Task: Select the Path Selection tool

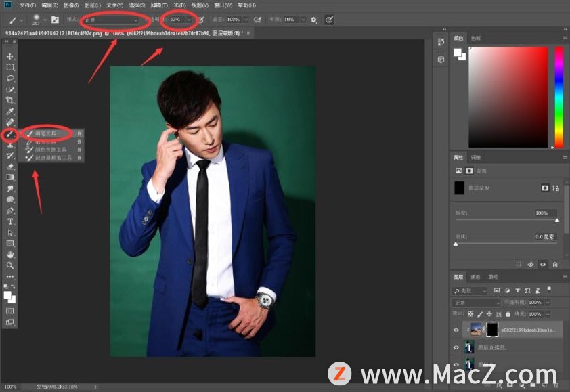Action: pyautogui.click(x=9, y=232)
